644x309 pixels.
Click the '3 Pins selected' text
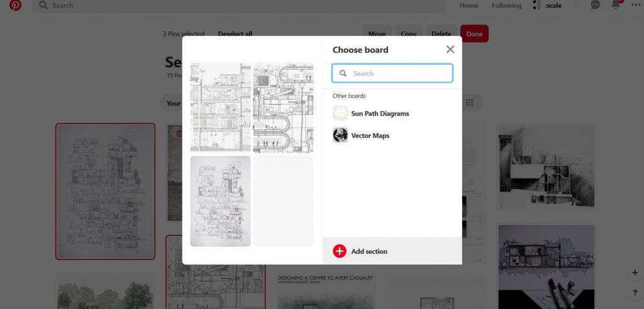(183, 34)
